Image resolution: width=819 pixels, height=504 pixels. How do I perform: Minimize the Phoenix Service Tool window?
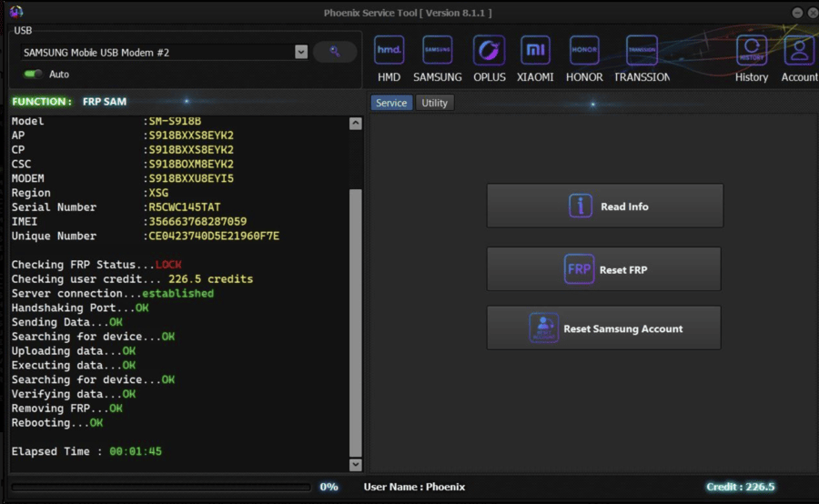797,13
